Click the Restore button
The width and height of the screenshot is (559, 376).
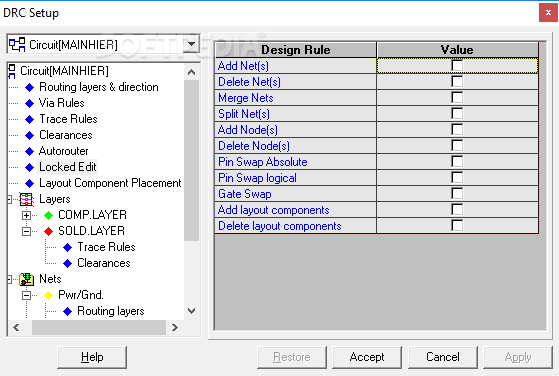292,357
